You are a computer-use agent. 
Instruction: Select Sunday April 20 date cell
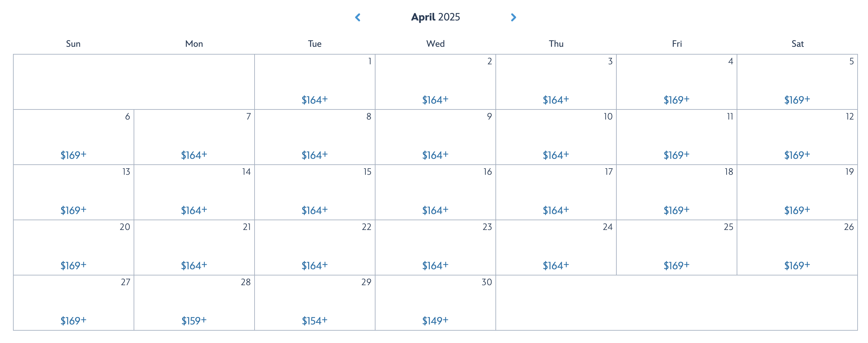73,248
